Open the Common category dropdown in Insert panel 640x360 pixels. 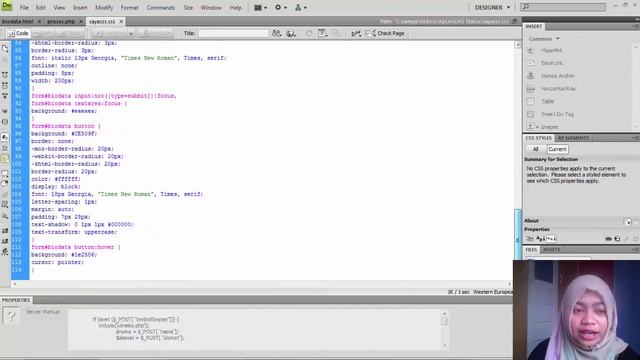[x=544, y=39]
